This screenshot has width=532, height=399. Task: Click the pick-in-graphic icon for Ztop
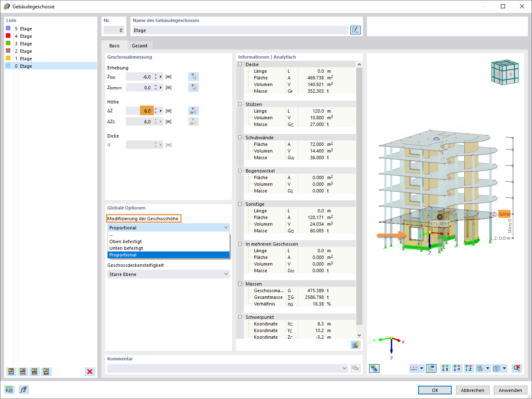tap(193, 76)
